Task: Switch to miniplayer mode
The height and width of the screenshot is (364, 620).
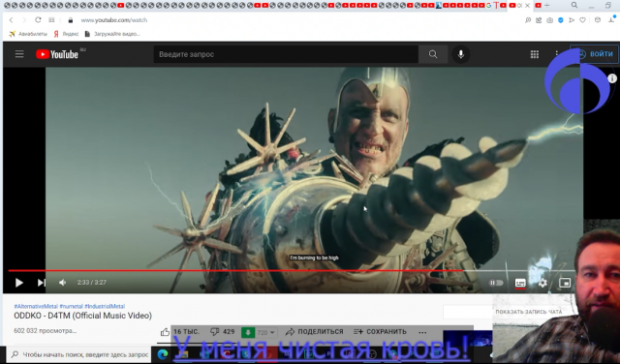Action: point(565,283)
